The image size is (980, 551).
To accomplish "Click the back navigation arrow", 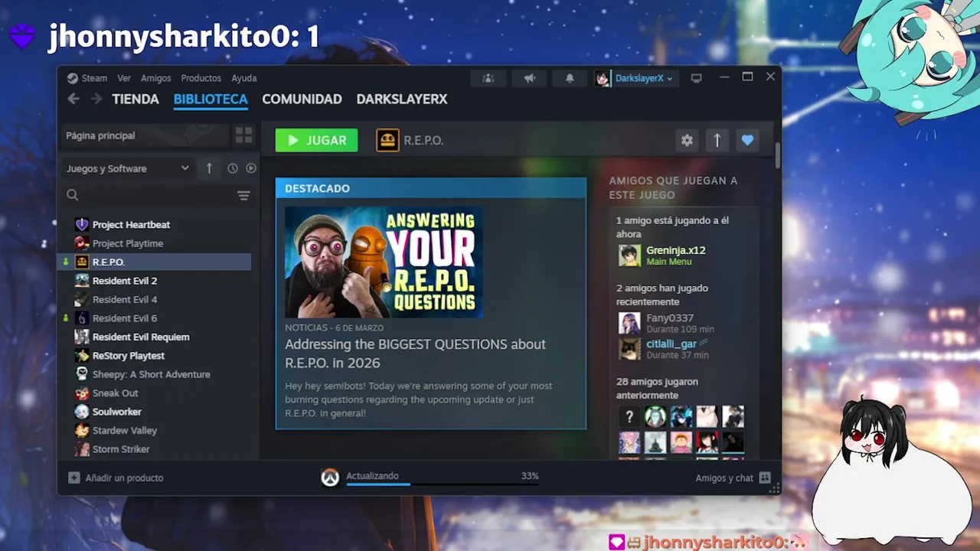I will click(73, 99).
